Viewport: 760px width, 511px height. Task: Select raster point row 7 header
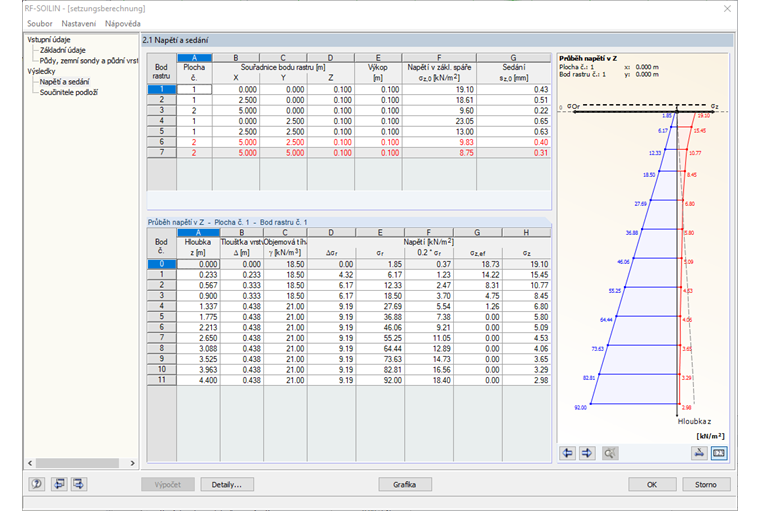coord(162,153)
